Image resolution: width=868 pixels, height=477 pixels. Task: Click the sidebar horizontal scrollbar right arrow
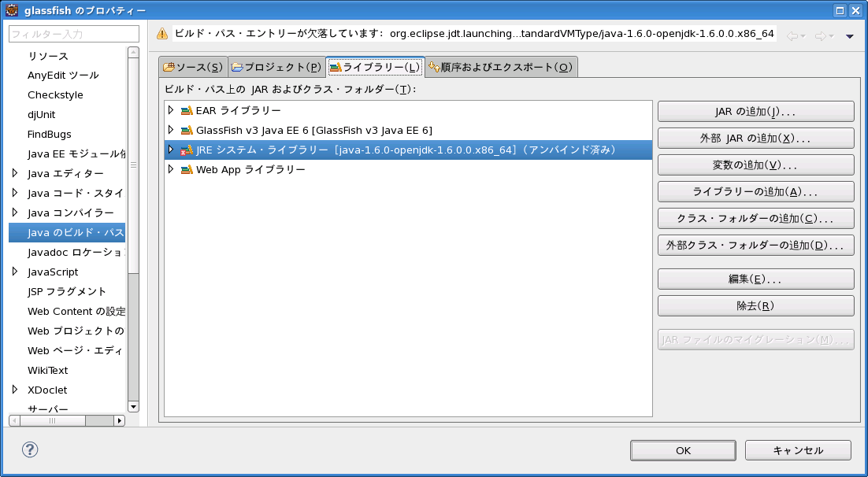click(119, 420)
